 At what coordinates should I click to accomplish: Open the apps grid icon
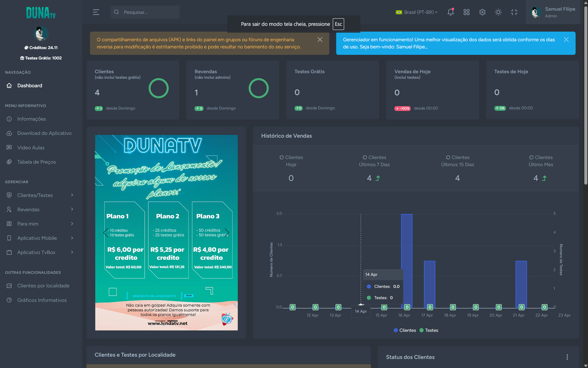(466, 12)
